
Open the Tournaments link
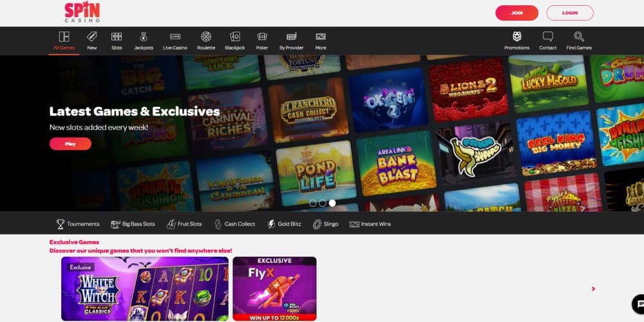click(83, 224)
